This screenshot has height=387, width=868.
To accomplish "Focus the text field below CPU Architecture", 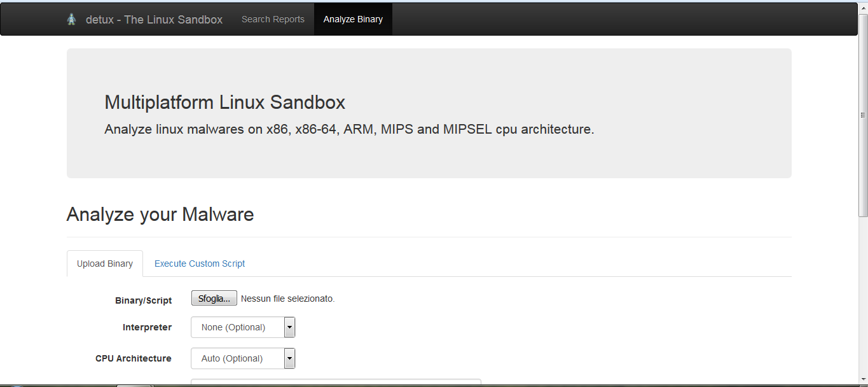I will [336, 383].
